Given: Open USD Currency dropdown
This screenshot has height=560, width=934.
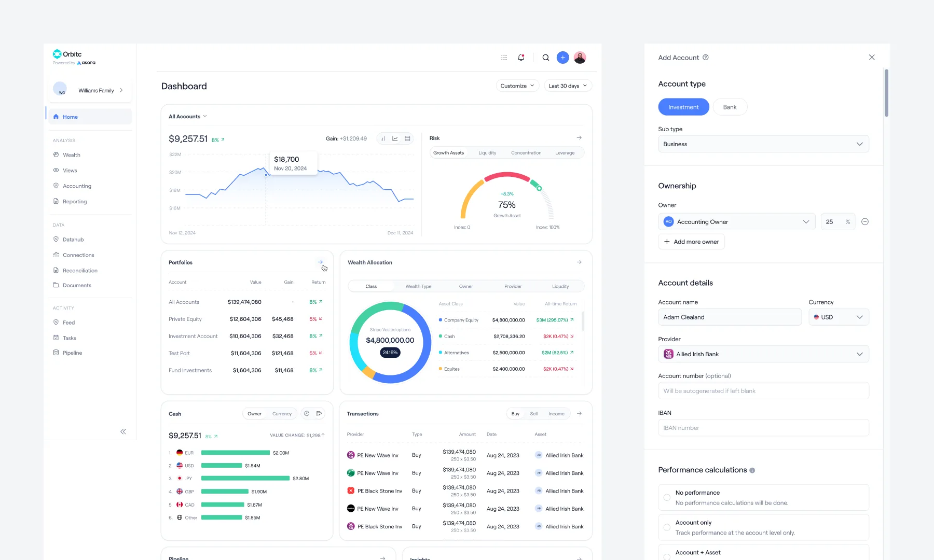Looking at the screenshot, I should click(x=839, y=317).
